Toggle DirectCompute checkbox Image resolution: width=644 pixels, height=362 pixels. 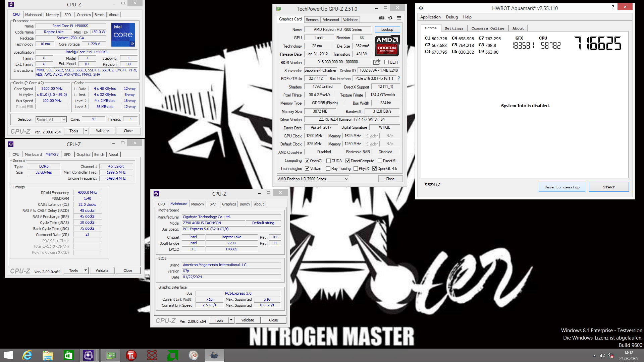pyautogui.click(x=347, y=161)
